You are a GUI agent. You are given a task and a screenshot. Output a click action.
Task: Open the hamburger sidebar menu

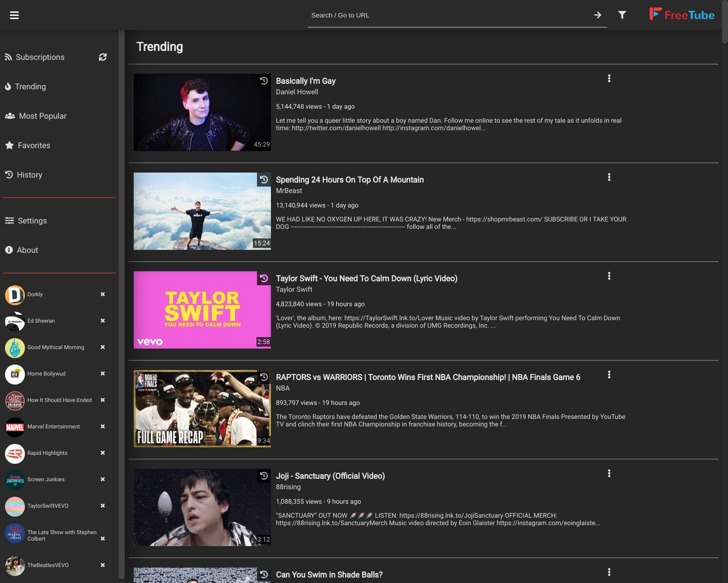(14, 15)
